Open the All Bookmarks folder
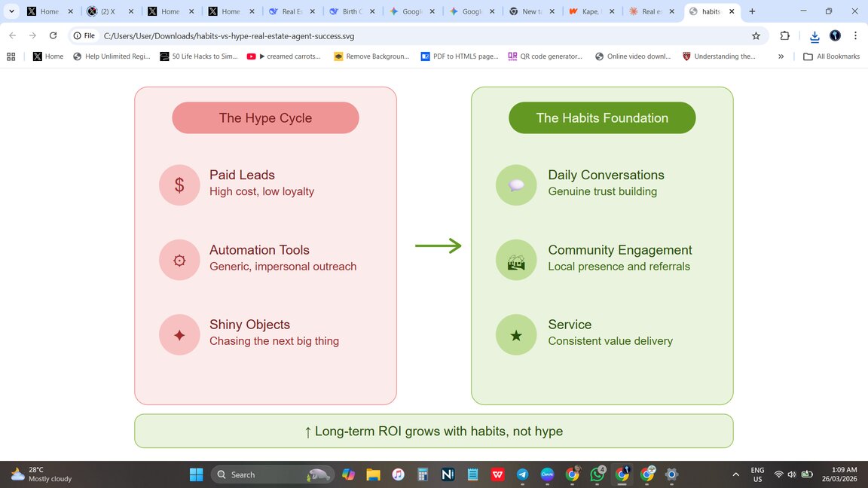Image resolution: width=868 pixels, height=488 pixels. [x=832, y=56]
